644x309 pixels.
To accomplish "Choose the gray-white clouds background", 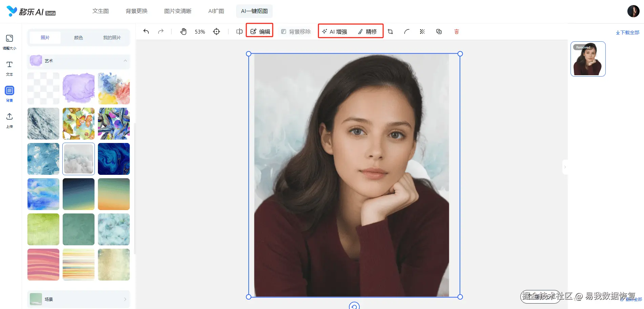I will [x=79, y=159].
